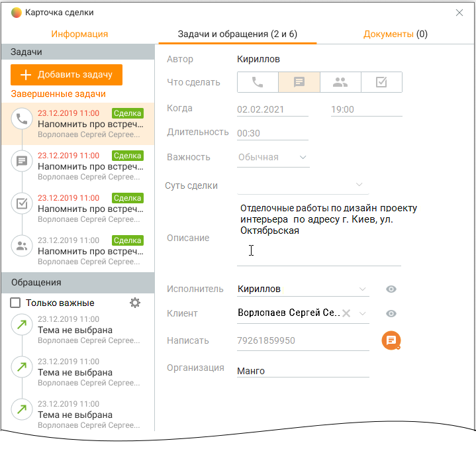The height and width of the screenshot is (453, 476).
Task: Click the checkmark icon of the third task
Action: coord(22,203)
